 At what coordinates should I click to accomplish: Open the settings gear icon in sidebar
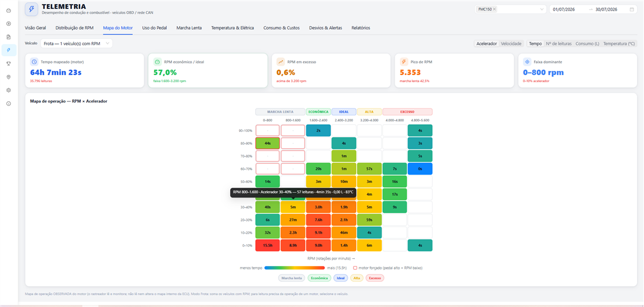(x=9, y=90)
